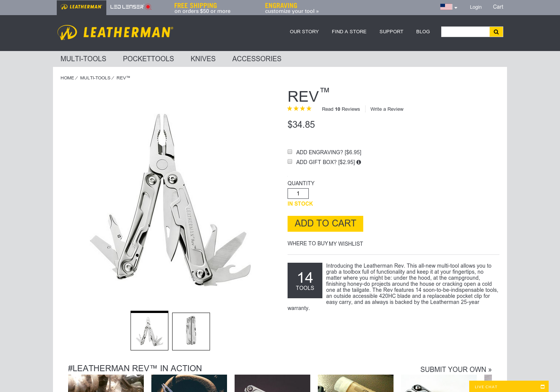Open the Multi-Tools menu

(83, 59)
